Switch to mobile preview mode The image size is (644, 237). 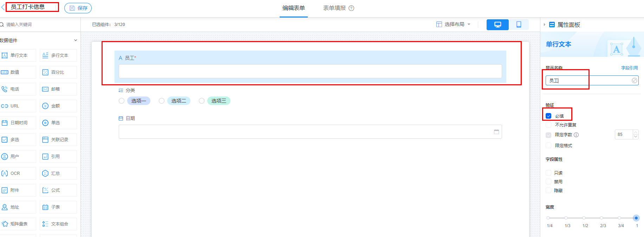click(x=519, y=25)
